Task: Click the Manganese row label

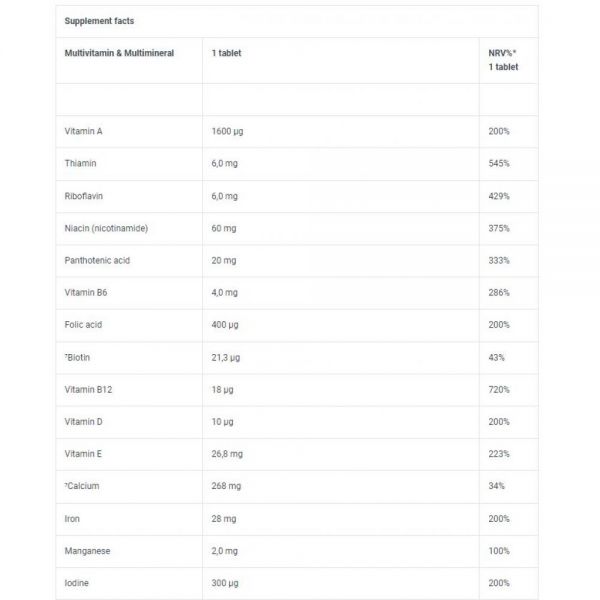Action: [88, 551]
